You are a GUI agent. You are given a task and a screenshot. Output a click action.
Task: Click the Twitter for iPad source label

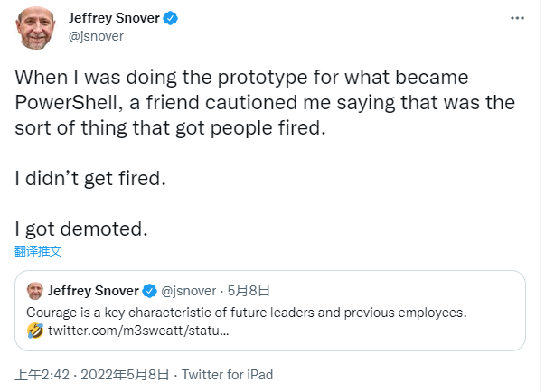pos(228,375)
